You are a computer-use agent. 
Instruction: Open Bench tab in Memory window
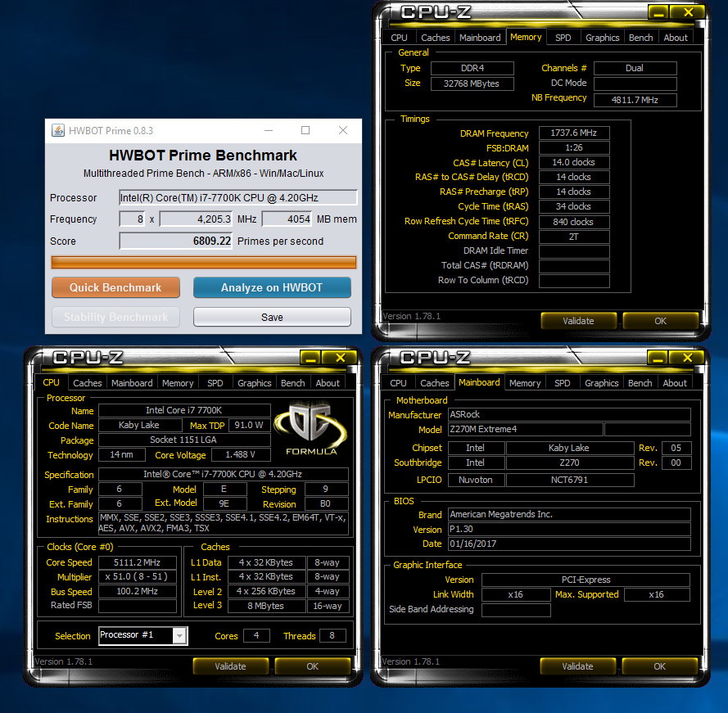tap(640, 38)
